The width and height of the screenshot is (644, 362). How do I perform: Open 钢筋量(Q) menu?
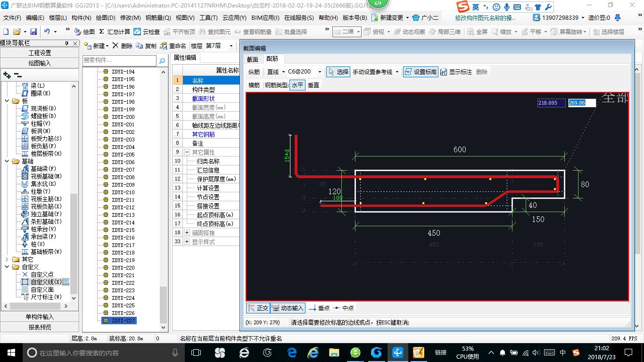158,17
